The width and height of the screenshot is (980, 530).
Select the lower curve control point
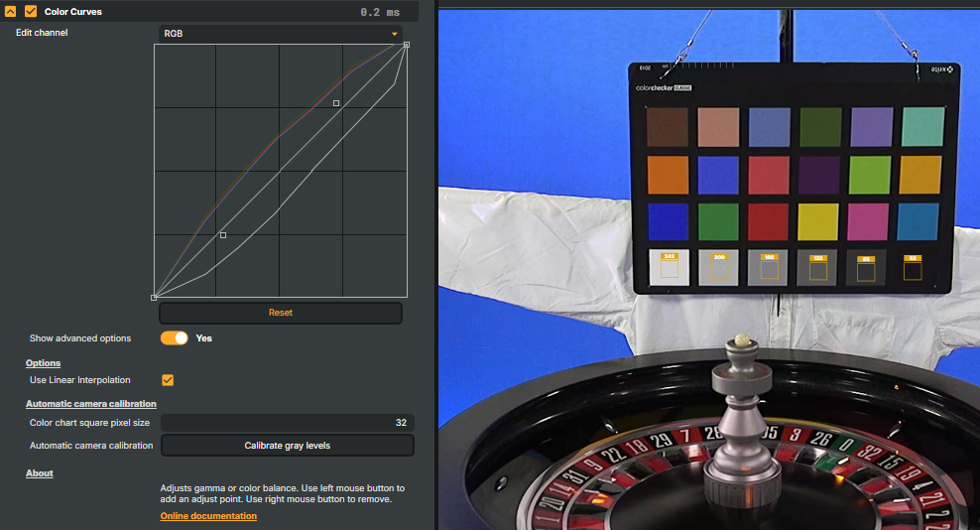point(223,235)
